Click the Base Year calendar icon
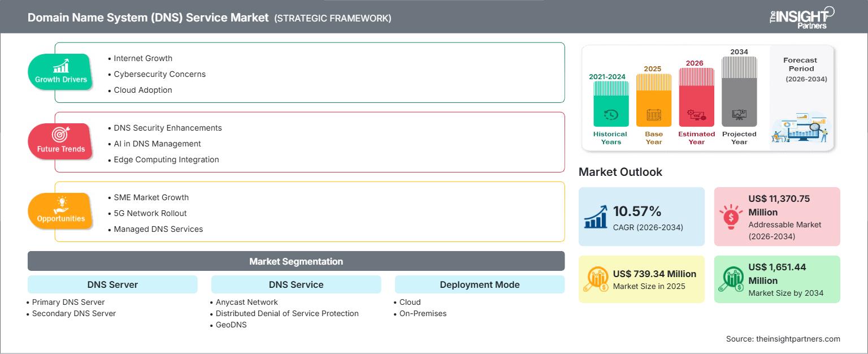The height and width of the screenshot is (354, 868). coord(654,115)
